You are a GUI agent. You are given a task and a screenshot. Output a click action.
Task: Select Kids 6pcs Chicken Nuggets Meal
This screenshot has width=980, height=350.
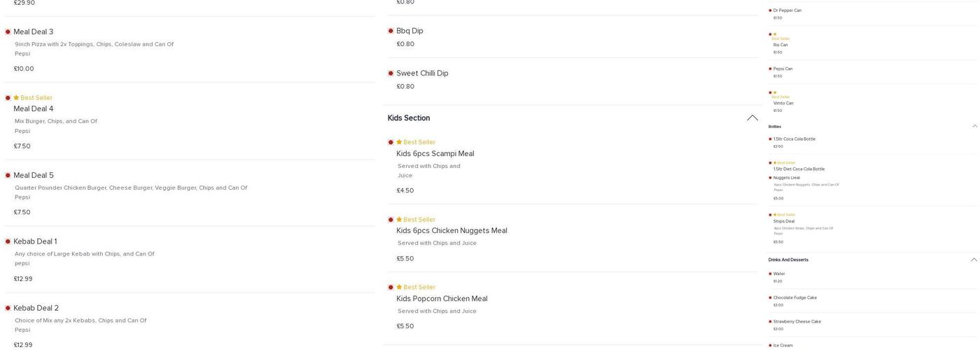click(451, 231)
